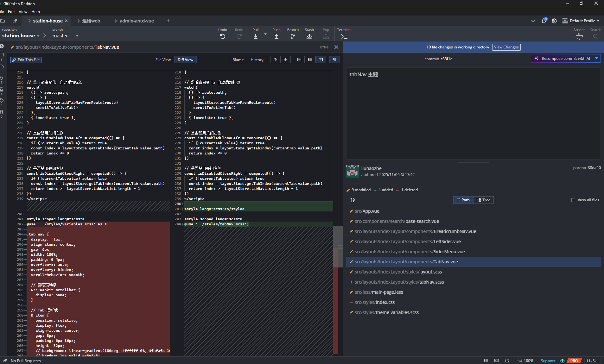
Task: Click the Stash icon
Action: point(309,36)
